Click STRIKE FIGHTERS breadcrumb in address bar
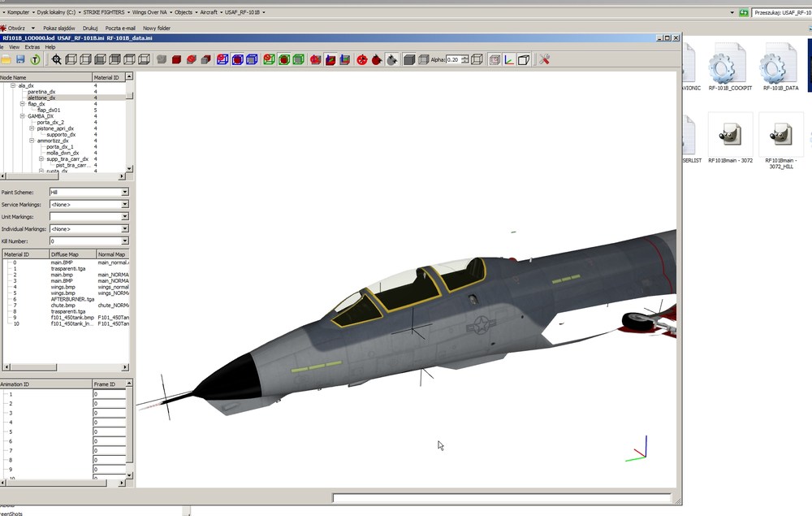This screenshot has width=812, height=516. [x=104, y=12]
